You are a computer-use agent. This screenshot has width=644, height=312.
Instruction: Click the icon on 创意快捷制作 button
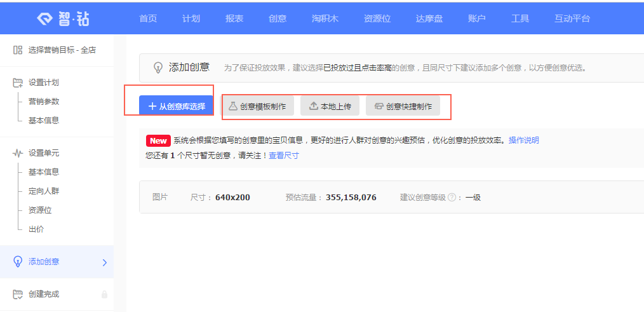(379, 107)
